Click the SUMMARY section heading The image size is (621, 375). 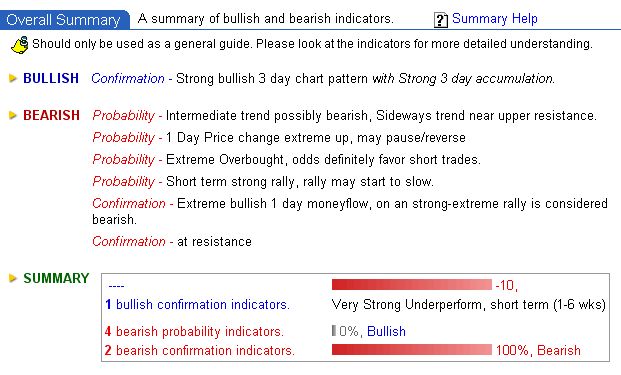point(56,278)
